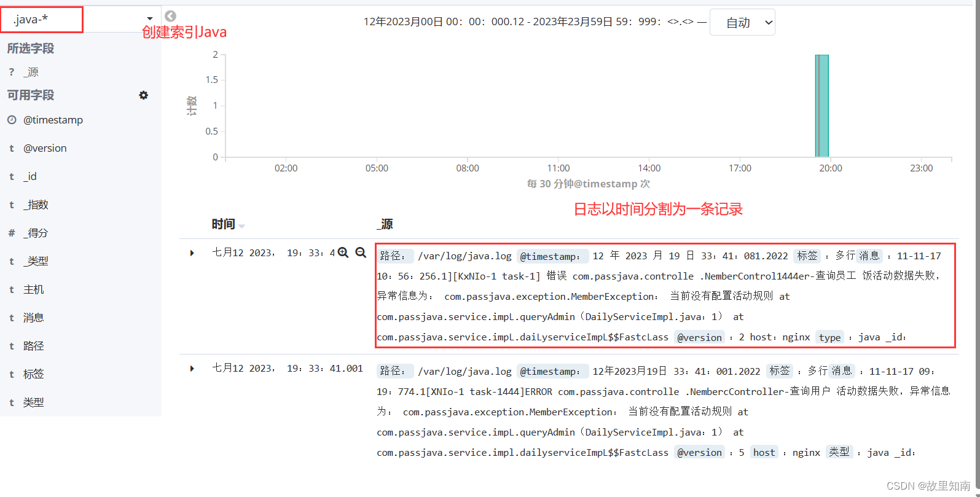Open the 自动 interval dropdown
Viewport: 980px width, 497px height.
742,22
